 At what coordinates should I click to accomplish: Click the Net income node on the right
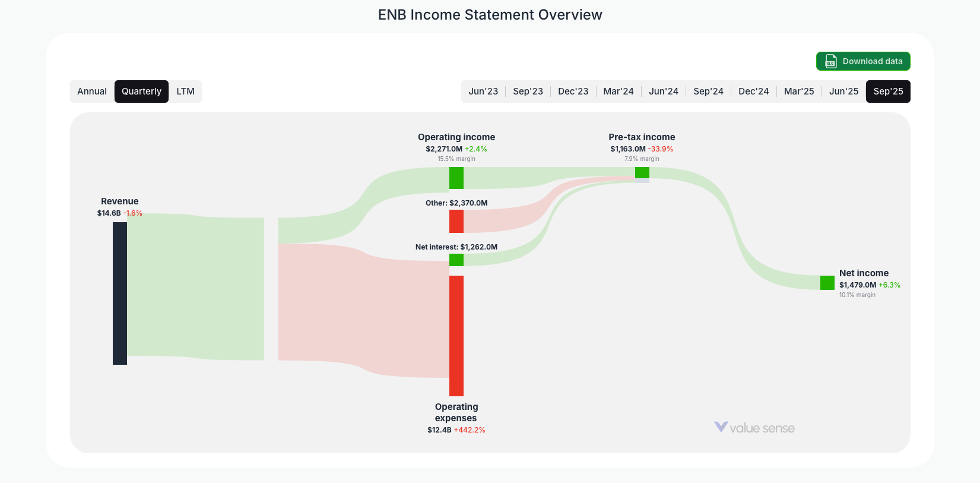tap(827, 283)
